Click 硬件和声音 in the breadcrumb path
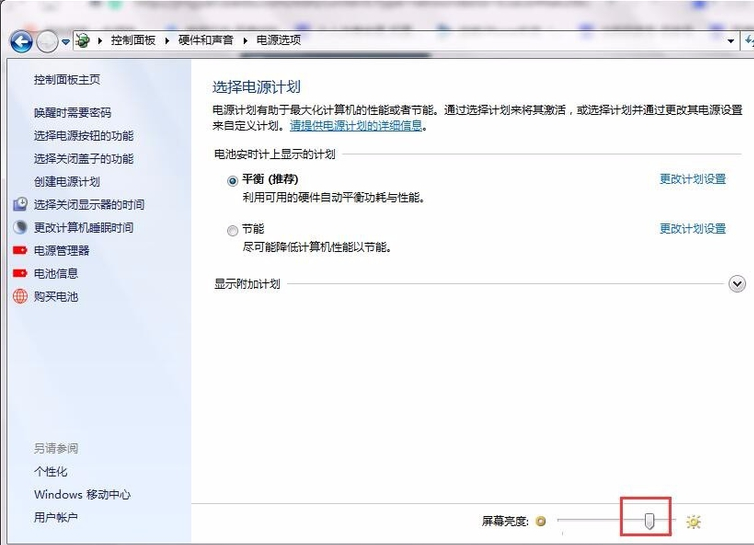This screenshot has height=545, width=754. tap(207, 40)
